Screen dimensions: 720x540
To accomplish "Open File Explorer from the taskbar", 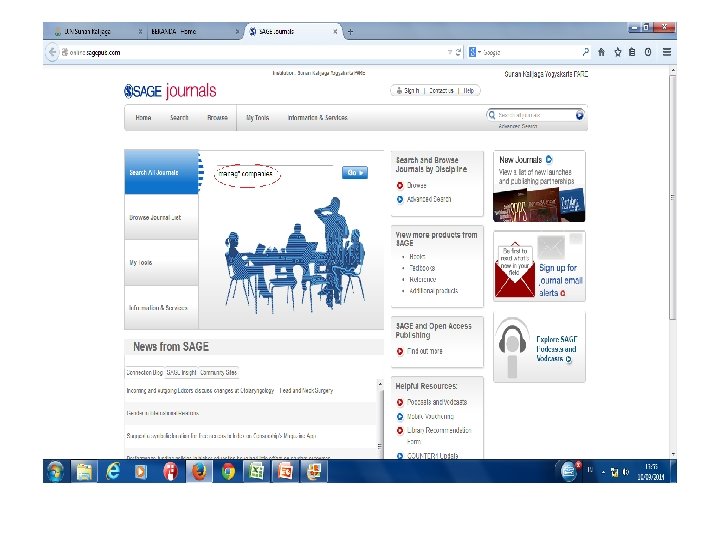I will pyautogui.click(x=84, y=472).
